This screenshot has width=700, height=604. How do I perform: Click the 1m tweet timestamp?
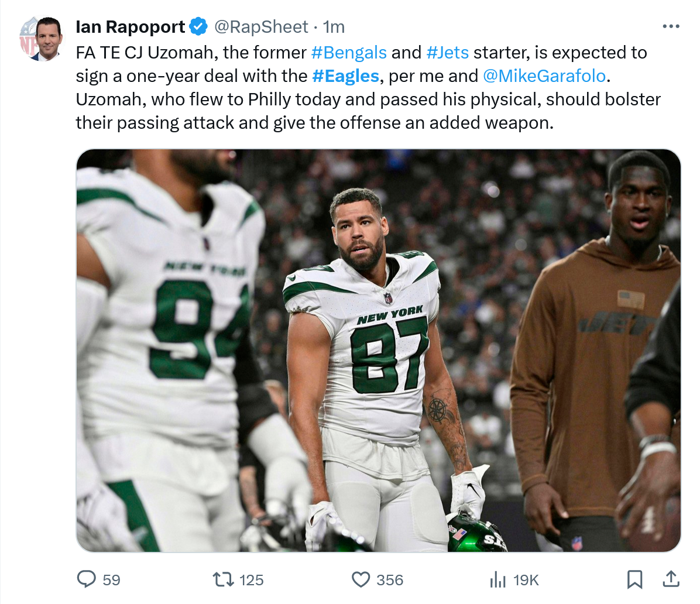334,27
